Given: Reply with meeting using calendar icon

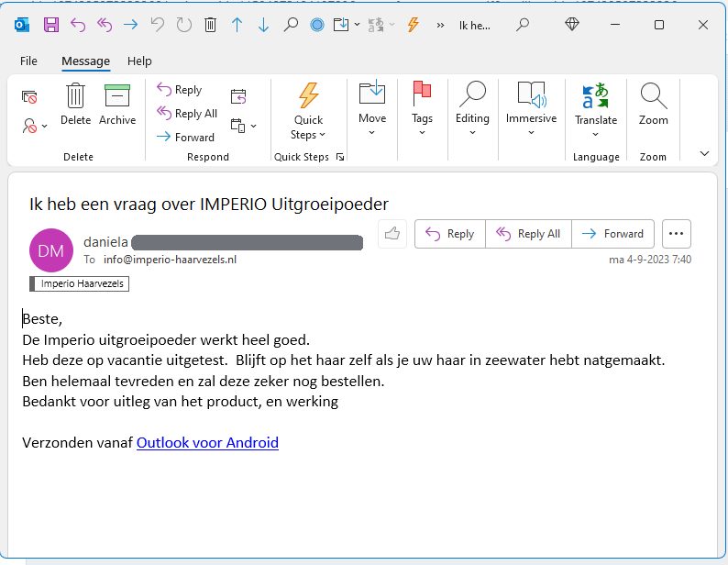Looking at the screenshot, I should (x=238, y=96).
